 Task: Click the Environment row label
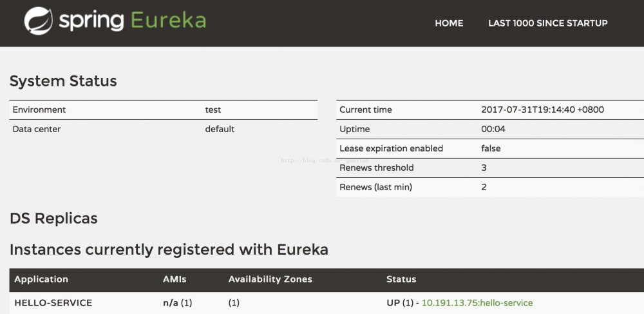[x=39, y=110]
